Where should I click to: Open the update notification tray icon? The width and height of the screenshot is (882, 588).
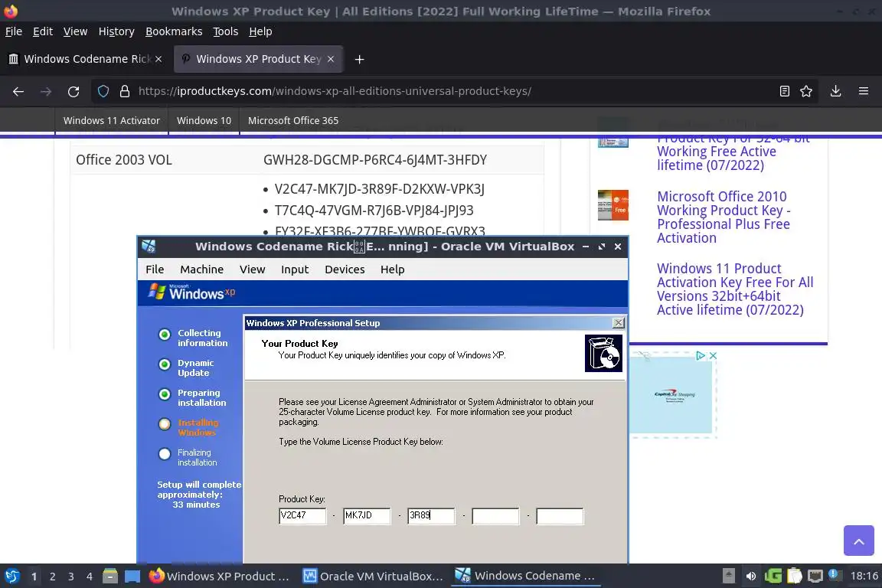(x=835, y=575)
